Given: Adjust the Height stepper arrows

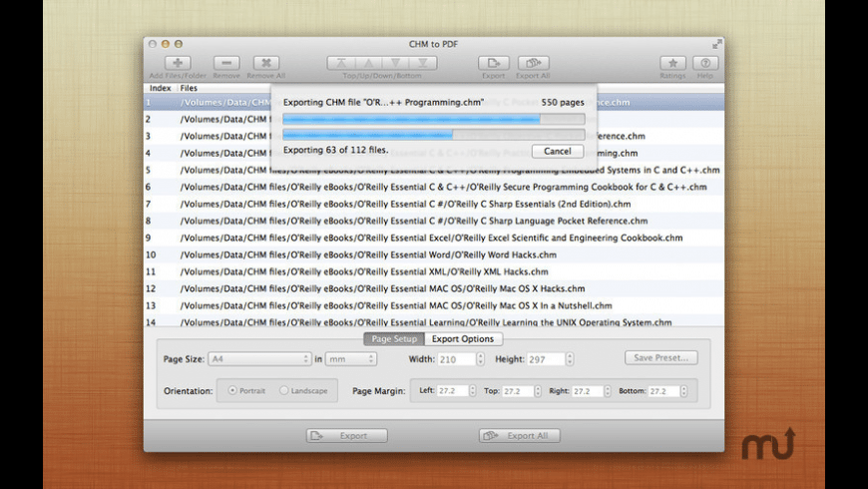Looking at the screenshot, I should (570, 359).
